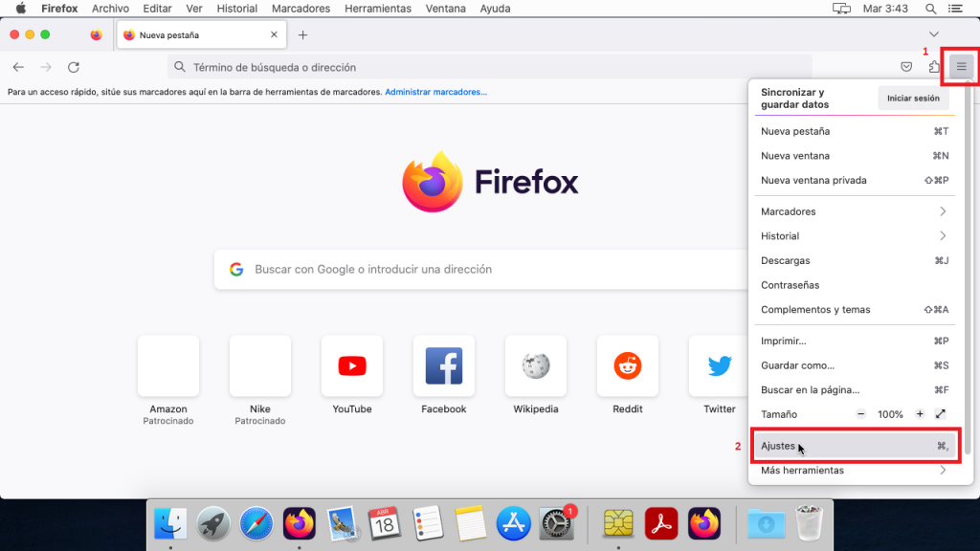Select Nueva ventana privada entry

855,180
